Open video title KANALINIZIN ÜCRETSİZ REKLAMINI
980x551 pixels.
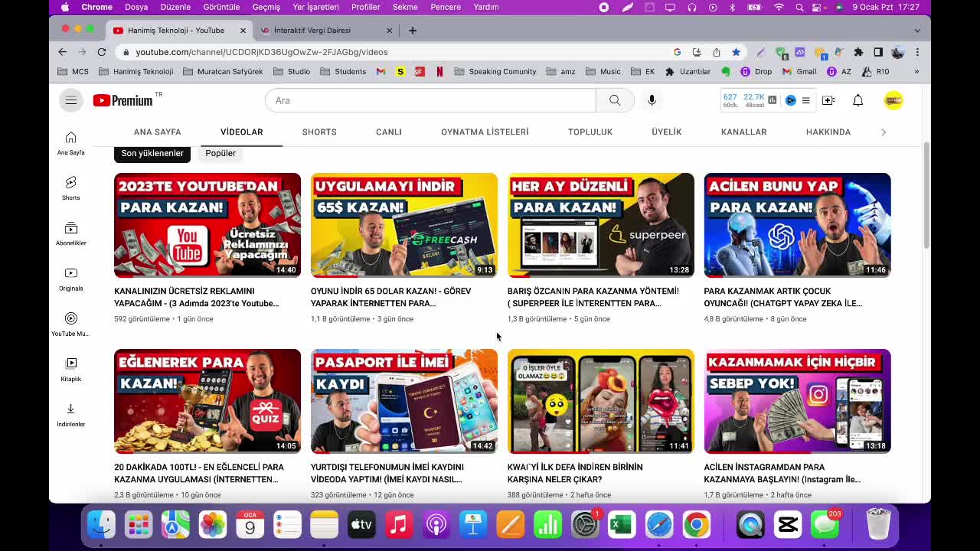[x=196, y=297]
